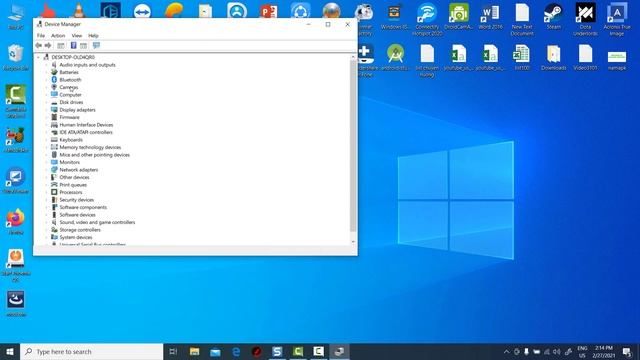Viewport: 640px width, 360px height.
Task: Open the Word 2016 desktop shortcut
Action: tap(490, 17)
